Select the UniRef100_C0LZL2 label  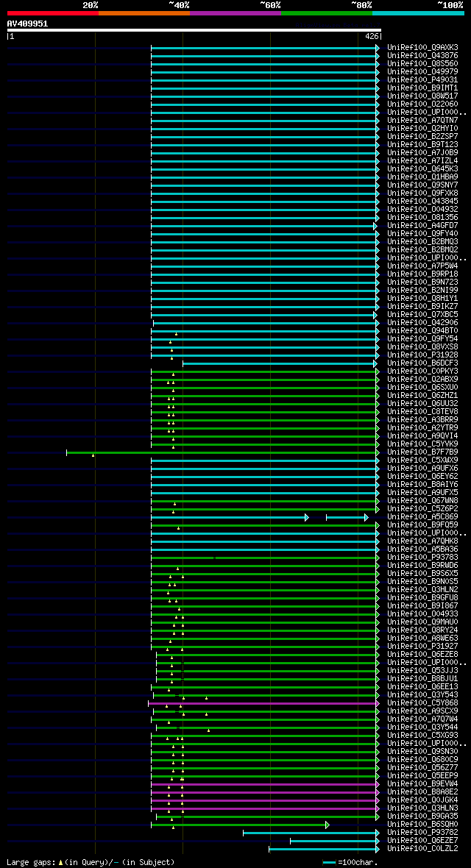(422, 849)
